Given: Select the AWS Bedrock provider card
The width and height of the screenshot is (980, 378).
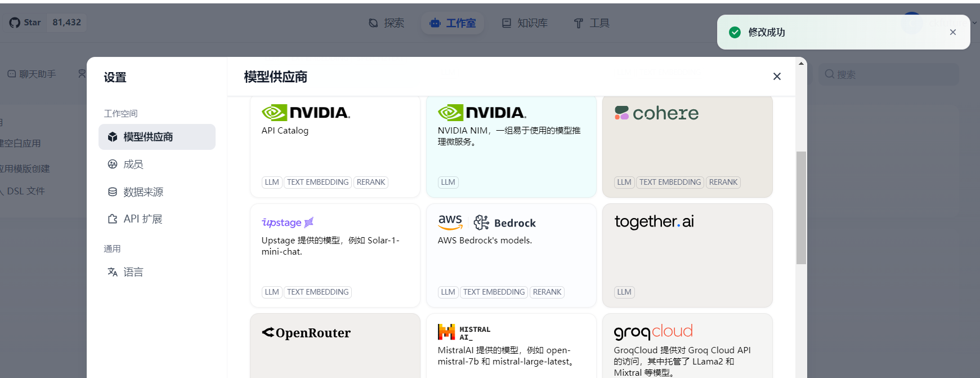Looking at the screenshot, I should (511, 255).
